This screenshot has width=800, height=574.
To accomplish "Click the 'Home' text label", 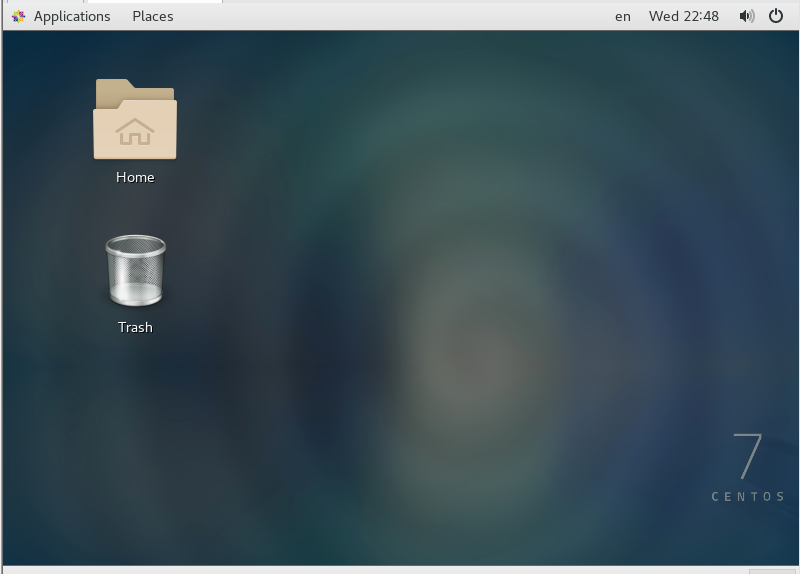I will (135, 177).
